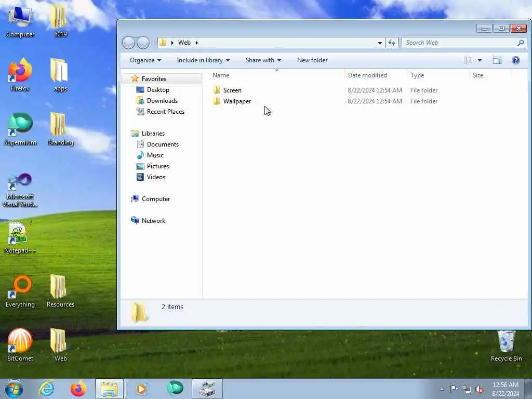The height and width of the screenshot is (399, 532).
Task: Select the 8019 folder on desktop
Action: tap(60, 21)
